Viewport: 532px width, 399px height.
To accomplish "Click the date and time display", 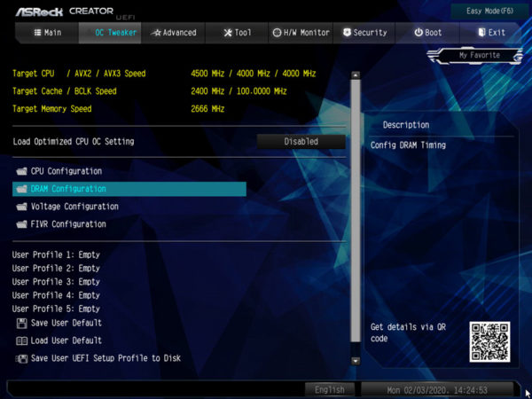I will click(x=437, y=390).
